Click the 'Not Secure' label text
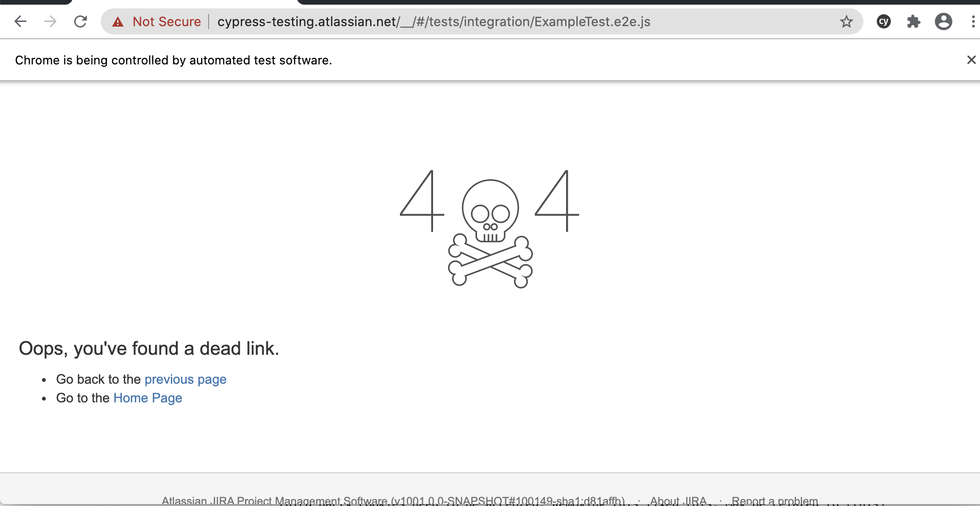980x506 pixels. (x=167, y=22)
